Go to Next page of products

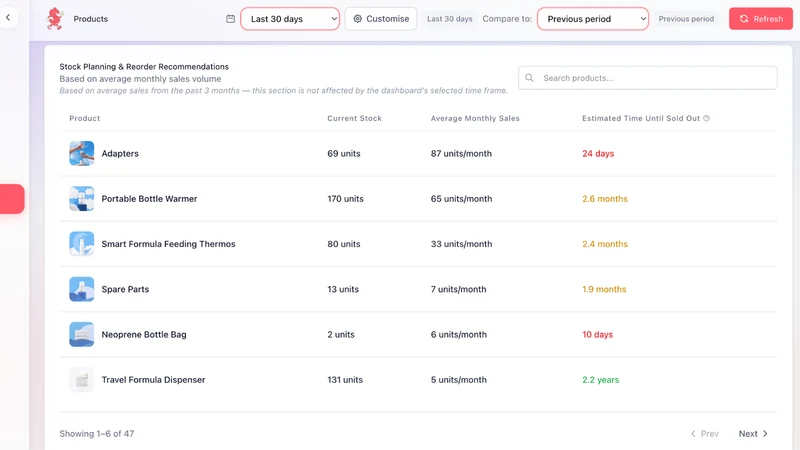753,434
